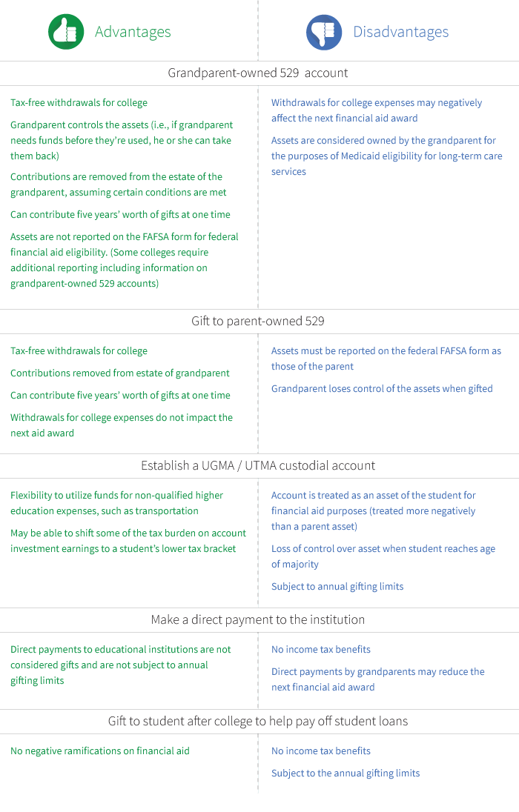Click the Advantages column heading
Viewport: 519px width, 812px height.
click(133, 32)
